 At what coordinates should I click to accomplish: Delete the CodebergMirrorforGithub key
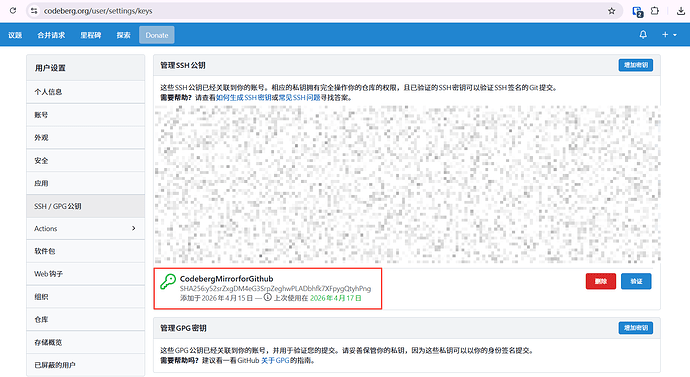coord(601,281)
